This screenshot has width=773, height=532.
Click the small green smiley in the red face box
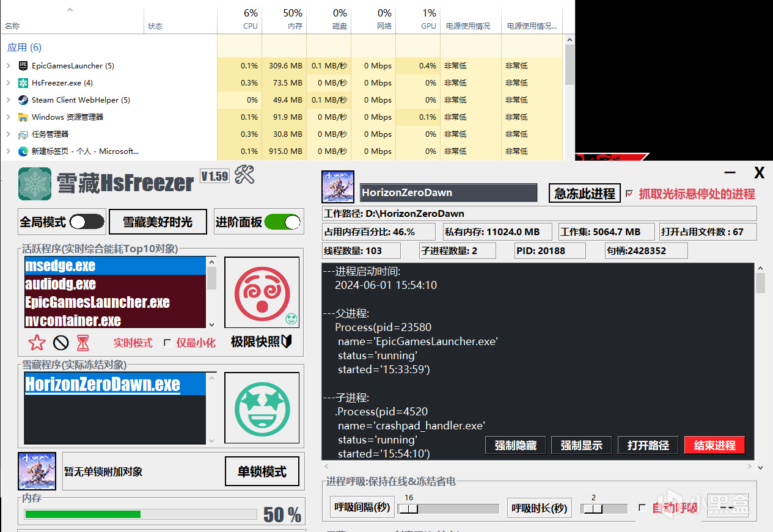[291, 318]
